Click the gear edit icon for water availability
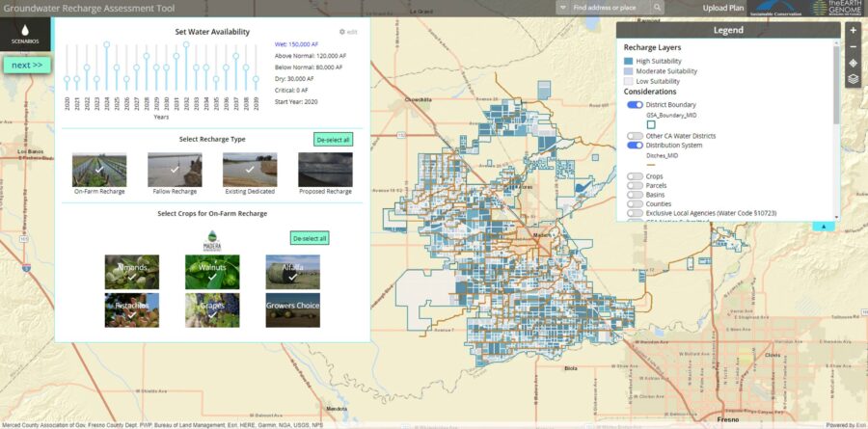 [x=342, y=32]
